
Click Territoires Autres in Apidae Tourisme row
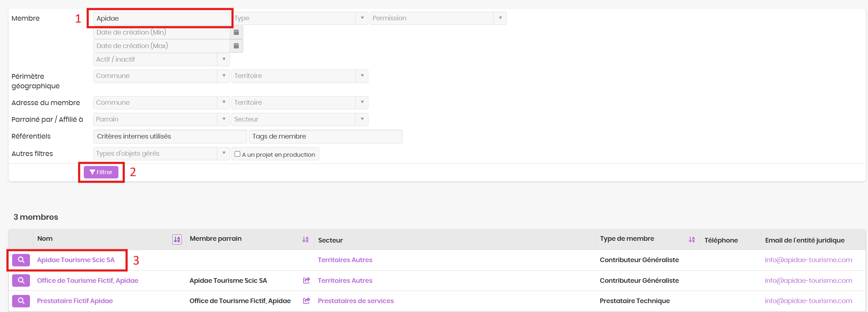point(345,260)
